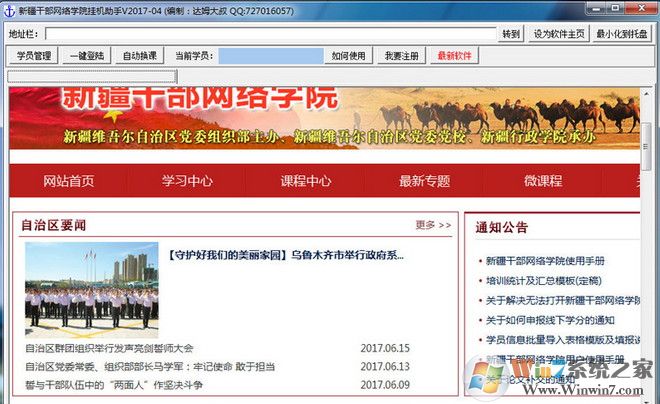Open news 自治区群团组织举行发声亮剑誓师大会

(x=109, y=348)
